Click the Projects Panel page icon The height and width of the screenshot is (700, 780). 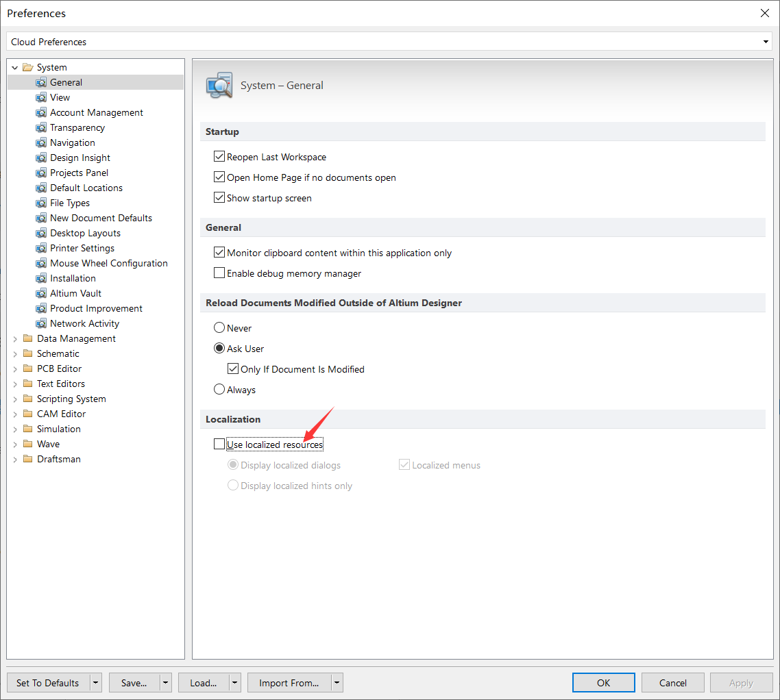pos(41,173)
